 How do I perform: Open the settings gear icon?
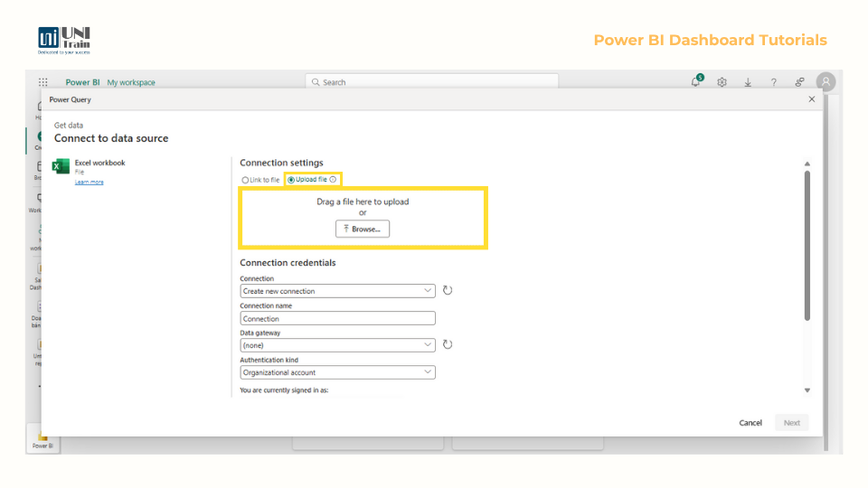(x=722, y=82)
